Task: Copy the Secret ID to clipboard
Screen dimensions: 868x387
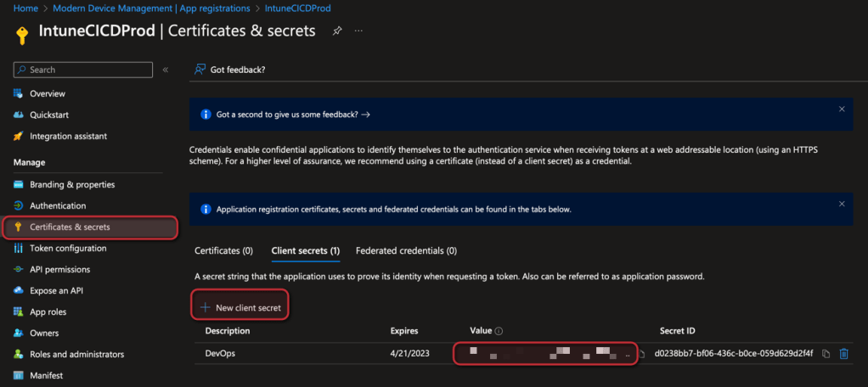Action: 826,354
